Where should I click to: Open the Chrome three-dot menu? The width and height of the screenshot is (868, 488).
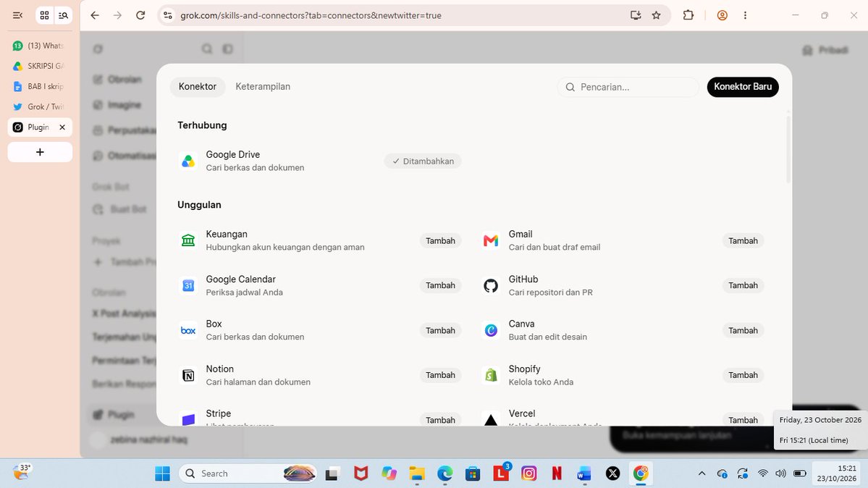tap(745, 15)
